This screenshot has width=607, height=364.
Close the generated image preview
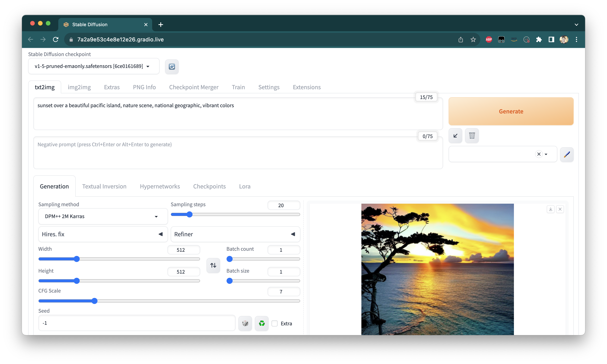[560, 209]
